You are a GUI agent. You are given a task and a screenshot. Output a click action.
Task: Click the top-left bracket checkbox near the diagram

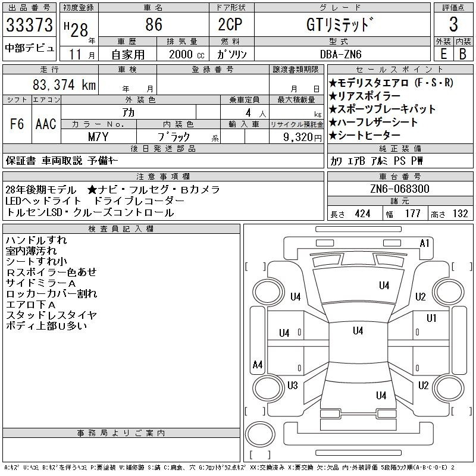pyautogui.click(x=255, y=266)
